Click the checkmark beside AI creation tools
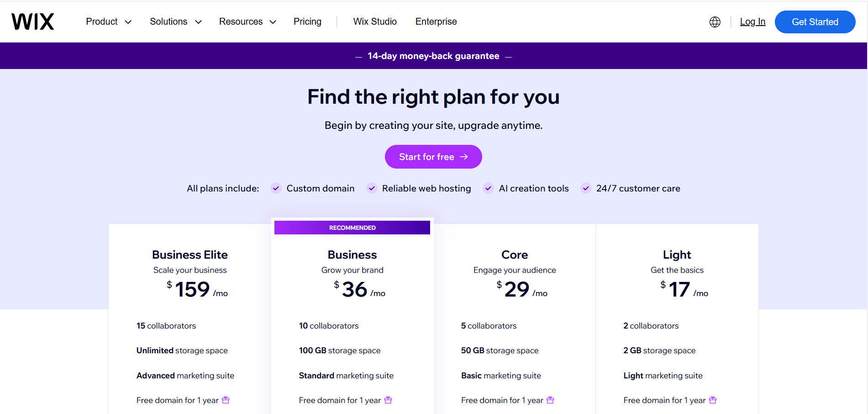 click(488, 188)
